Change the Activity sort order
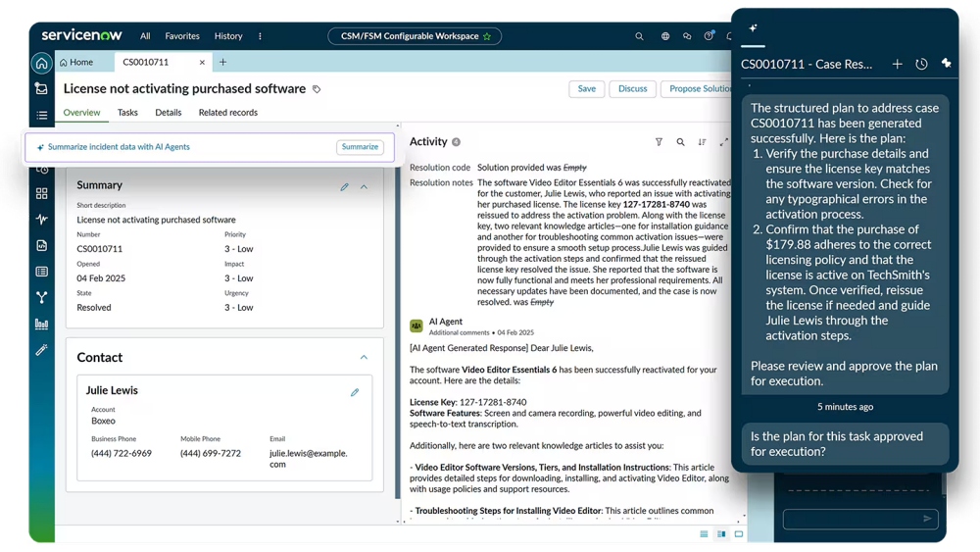The height and width of the screenshot is (552, 980). (702, 142)
